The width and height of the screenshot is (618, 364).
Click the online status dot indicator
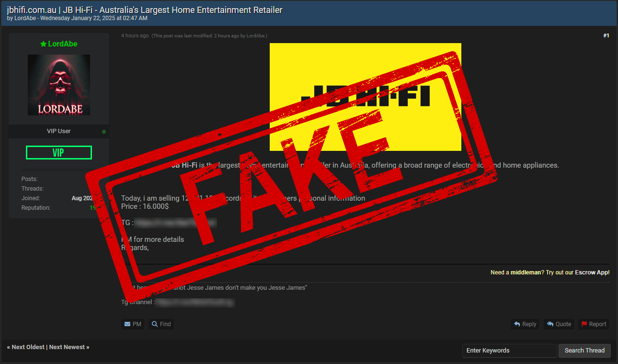click(104, 132)
